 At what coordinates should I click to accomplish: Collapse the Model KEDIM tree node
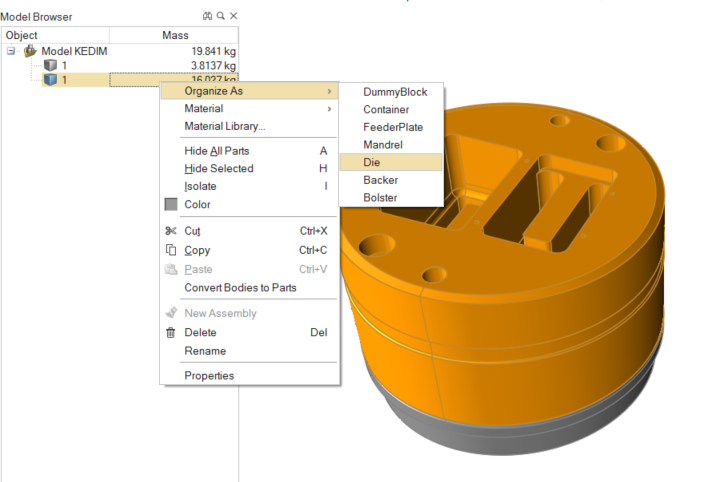[11, 51]
